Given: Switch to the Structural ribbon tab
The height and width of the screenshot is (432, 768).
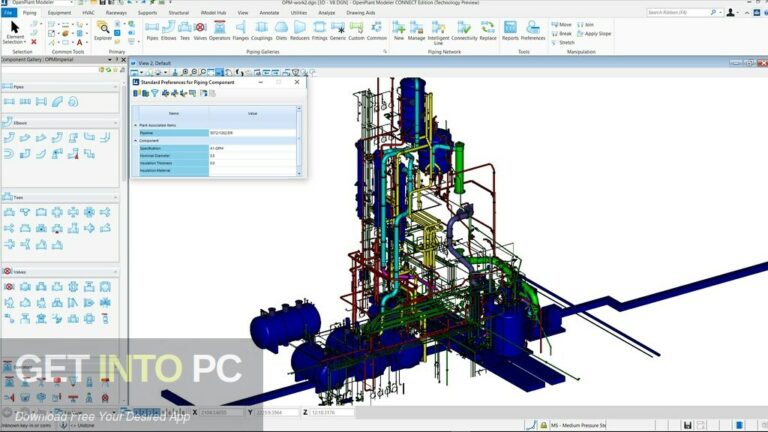Looking at the screenshot, I should point(179,13).
